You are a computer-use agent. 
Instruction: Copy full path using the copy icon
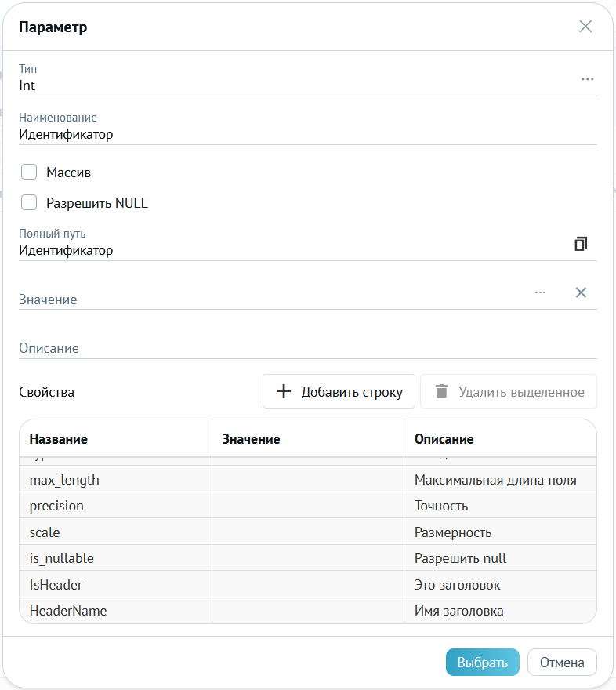[x=581, y=244]
